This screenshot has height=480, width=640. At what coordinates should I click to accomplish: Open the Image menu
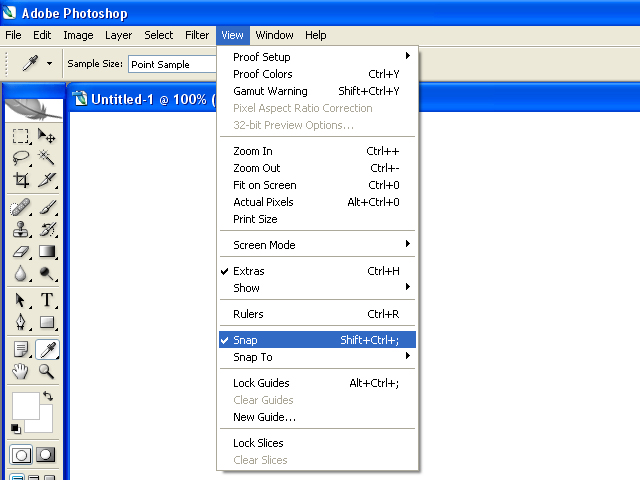pyautogui.click(x=78, y=35)
